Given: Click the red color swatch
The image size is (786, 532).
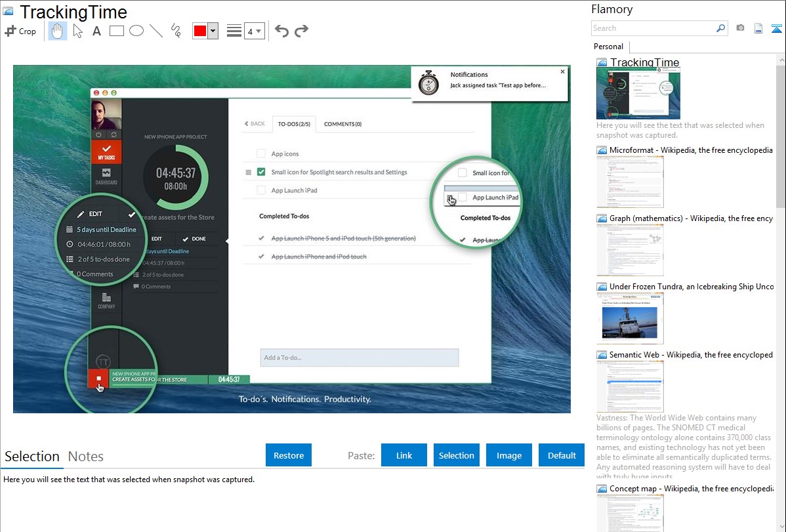Looking at the screenshot, I should (200, 31).
